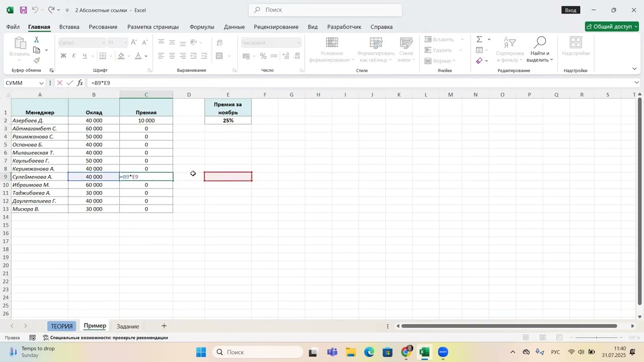The height and width of the screenshot is (362, 644).
Task: Toggle top vertical alignment
Action: 161,43
